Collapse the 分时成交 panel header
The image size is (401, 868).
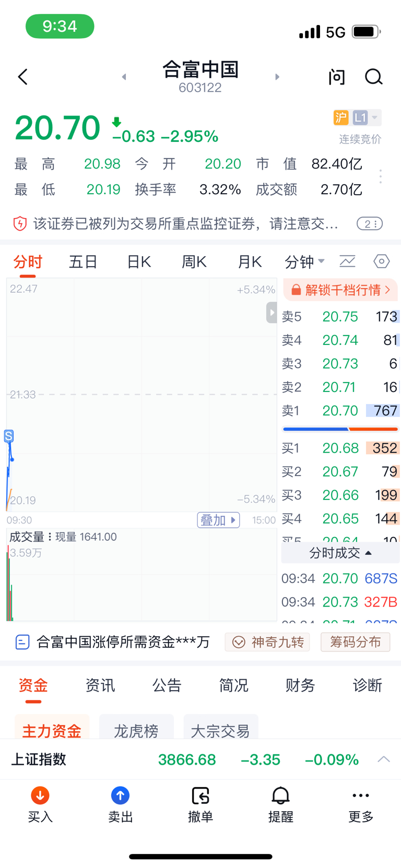(x=340, y=553)
